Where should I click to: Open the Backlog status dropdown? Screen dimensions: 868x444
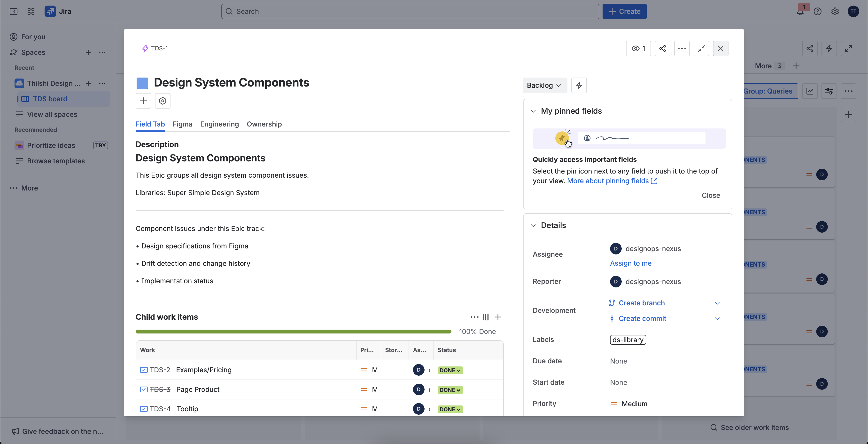tap(544, 85)
